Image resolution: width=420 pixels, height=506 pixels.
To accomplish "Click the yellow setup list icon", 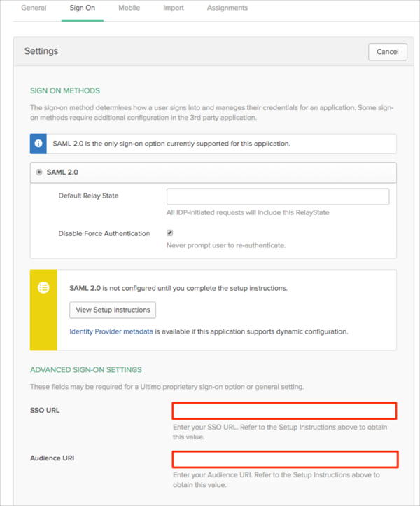I will (x=43, y=287).
